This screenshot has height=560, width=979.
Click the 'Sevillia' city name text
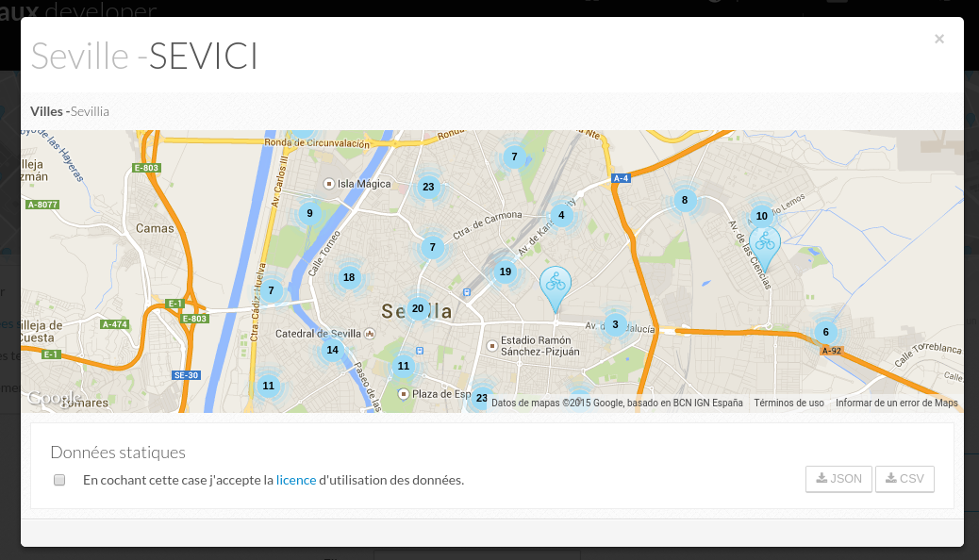tap(90, 112)
